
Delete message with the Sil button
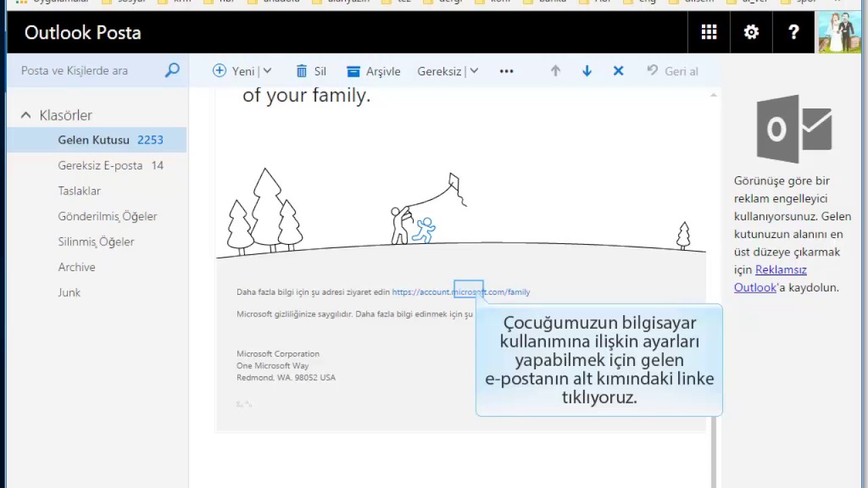point(311,71)
